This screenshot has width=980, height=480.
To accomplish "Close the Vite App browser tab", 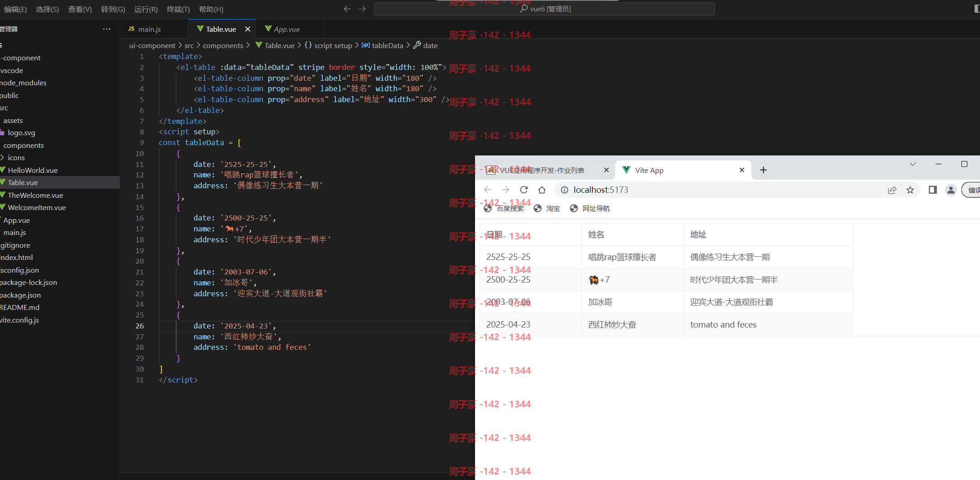I will pos(742,170).
